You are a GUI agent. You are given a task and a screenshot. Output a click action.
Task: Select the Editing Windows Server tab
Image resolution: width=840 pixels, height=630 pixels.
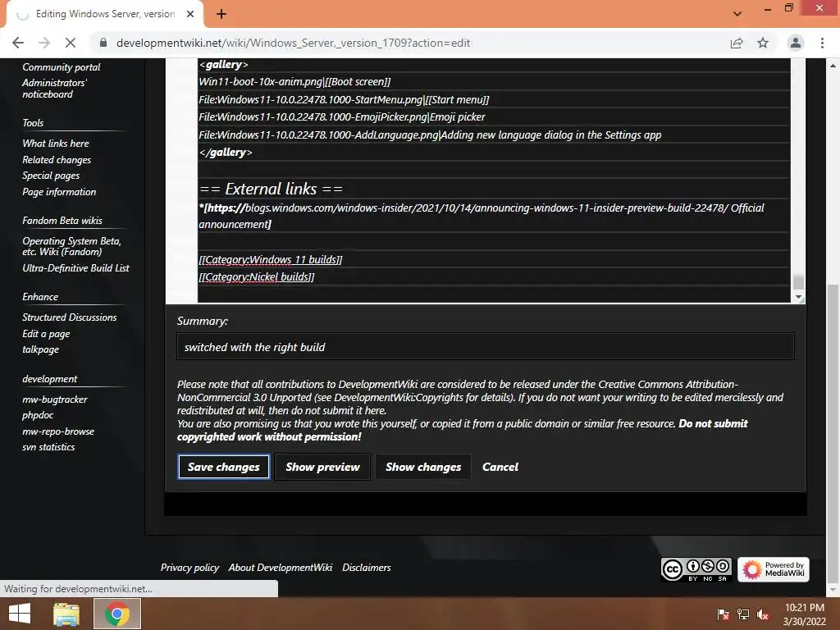104,14
